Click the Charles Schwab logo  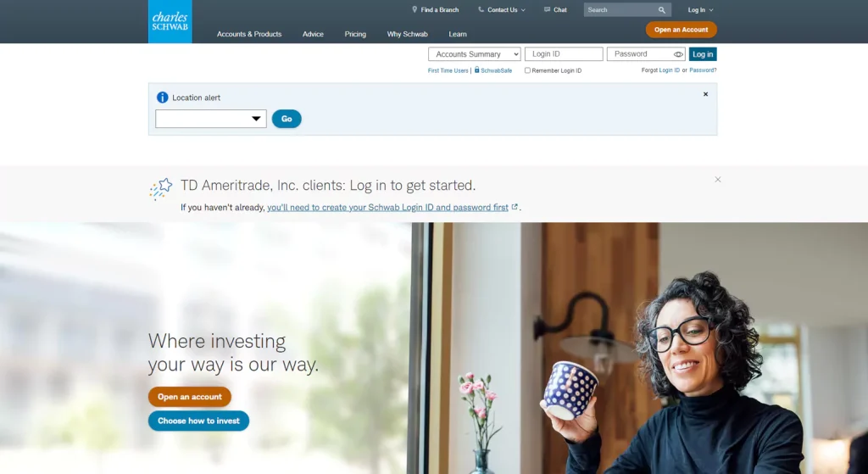(170, 21)
